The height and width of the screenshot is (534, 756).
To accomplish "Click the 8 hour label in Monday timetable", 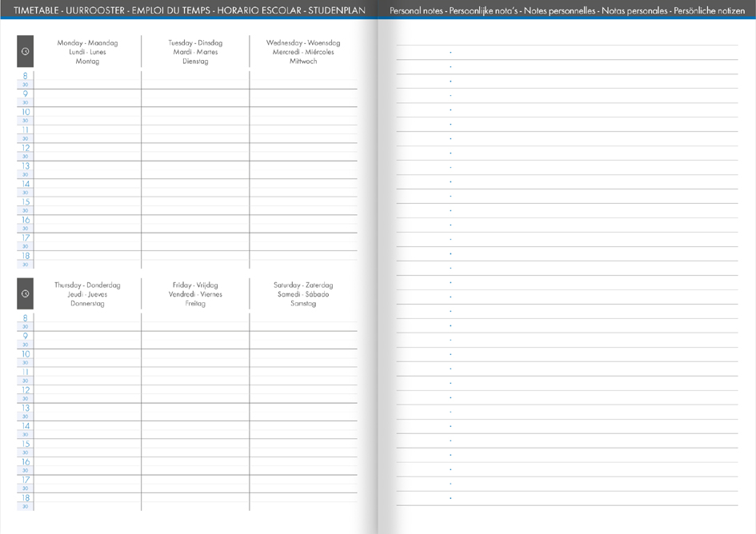I will 25,76.
